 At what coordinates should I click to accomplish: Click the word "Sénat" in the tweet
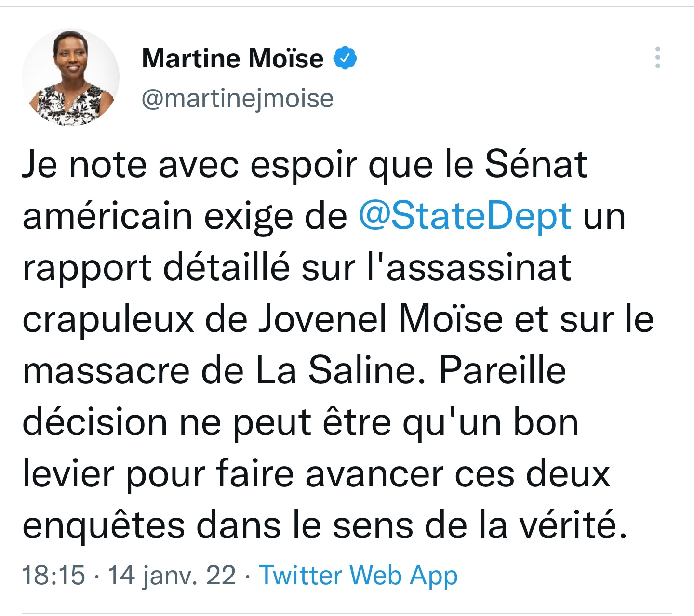click(x=535, y=165)
